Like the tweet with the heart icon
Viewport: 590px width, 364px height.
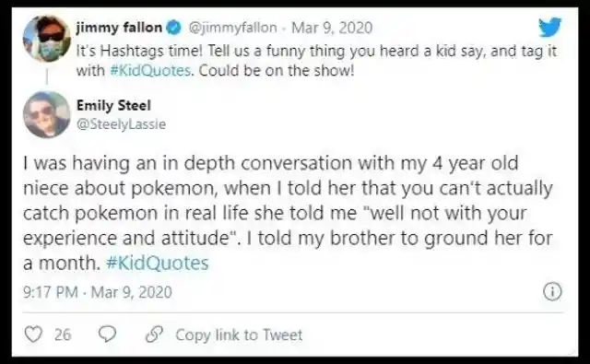[33, 335]
